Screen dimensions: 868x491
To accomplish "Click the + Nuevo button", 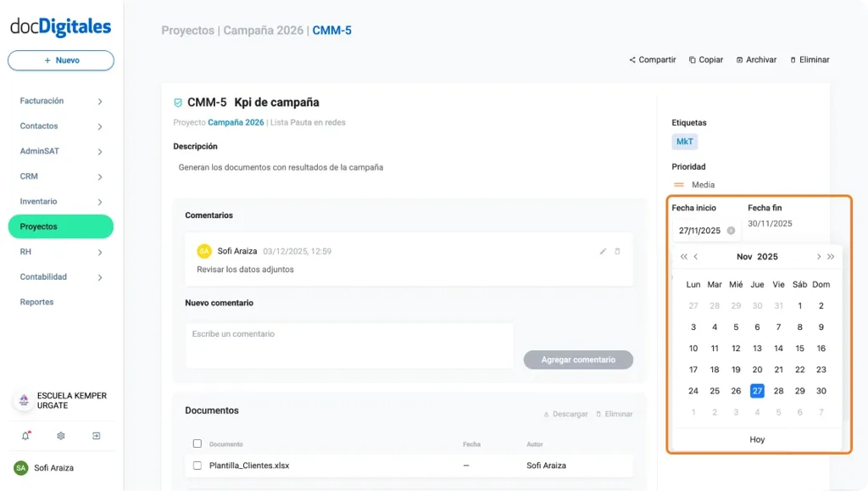I will pos(60,60).
